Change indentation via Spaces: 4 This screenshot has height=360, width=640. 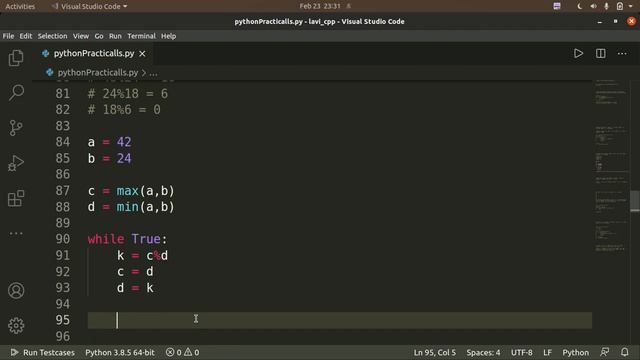(x=483, y=352)
